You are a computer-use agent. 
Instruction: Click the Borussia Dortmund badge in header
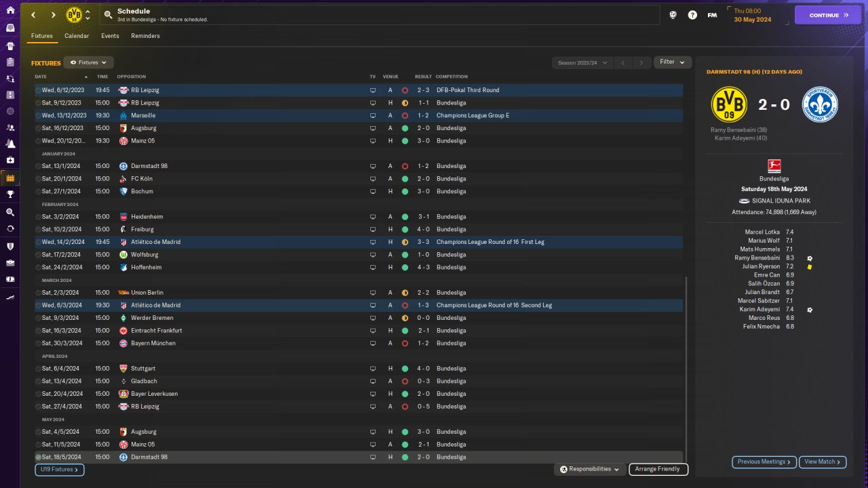(x=74, y=15)
